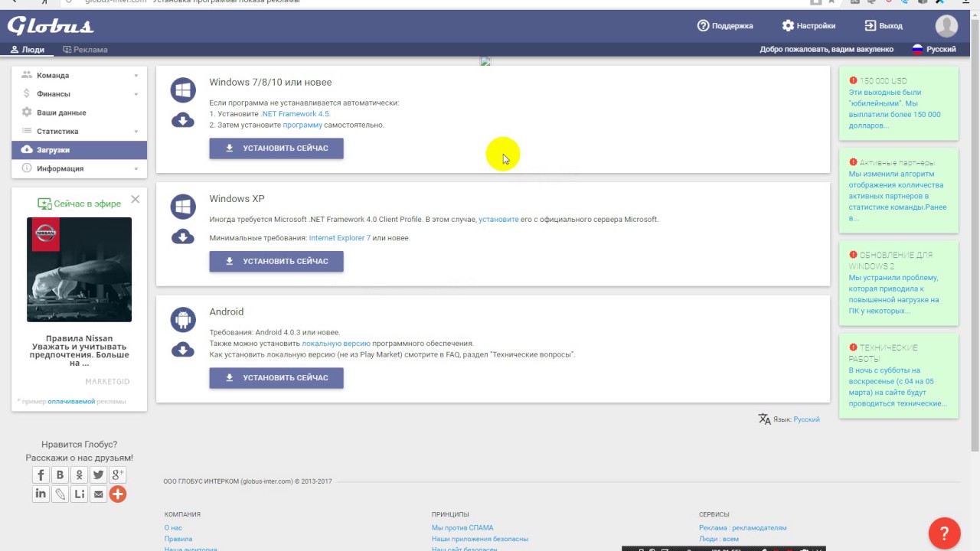The image size is (980, 551).
Task: Open Ваши данные in sidebar
Action: (79, 112)
